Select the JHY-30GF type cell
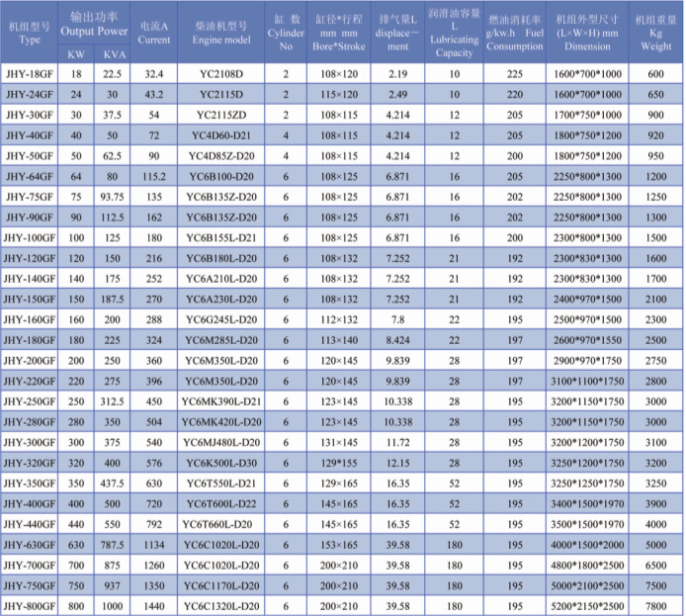 pyautogui.click(x=30, y=115)
